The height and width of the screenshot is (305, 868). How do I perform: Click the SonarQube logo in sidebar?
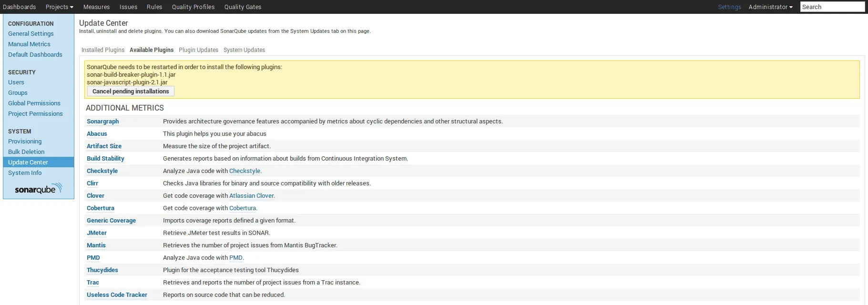click(38, 188)
